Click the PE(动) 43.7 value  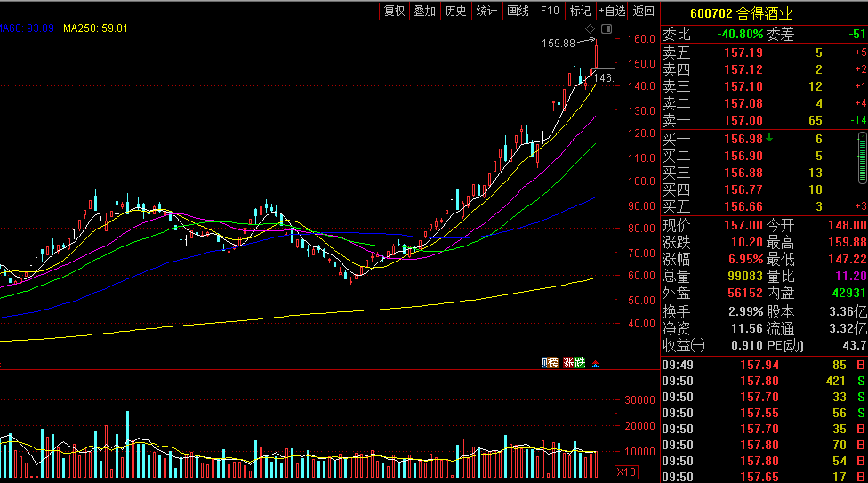pyautogui.click(x=855, y=346)
